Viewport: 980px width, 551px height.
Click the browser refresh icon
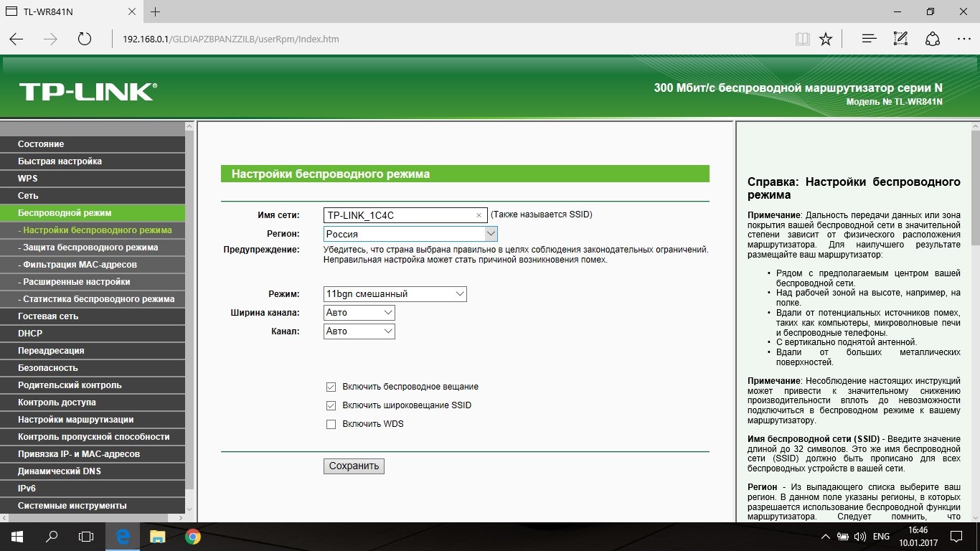85,39
